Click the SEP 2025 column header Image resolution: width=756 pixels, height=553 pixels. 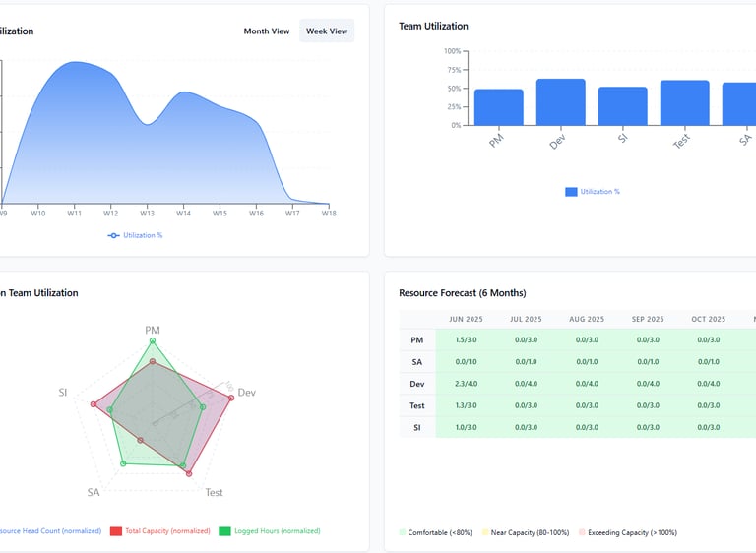click(648, 319)
